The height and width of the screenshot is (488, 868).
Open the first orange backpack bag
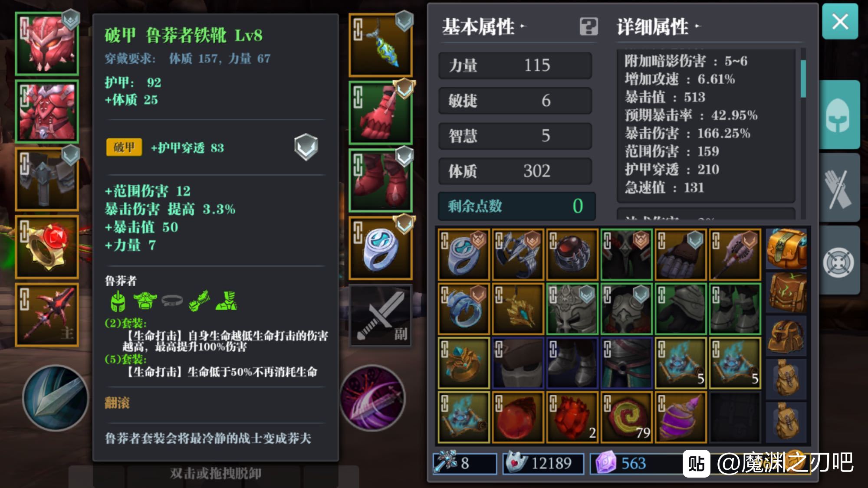point(786,249)
